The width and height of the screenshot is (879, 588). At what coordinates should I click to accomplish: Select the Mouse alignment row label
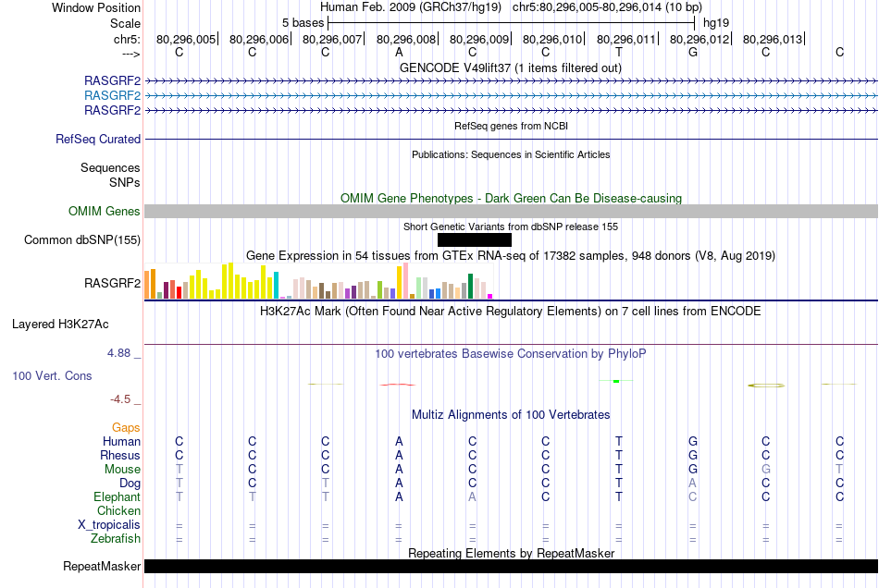tap(122, 470)
